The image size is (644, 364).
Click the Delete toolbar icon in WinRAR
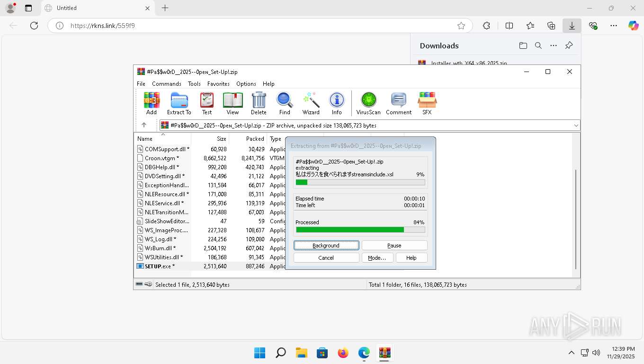(259, 103)
